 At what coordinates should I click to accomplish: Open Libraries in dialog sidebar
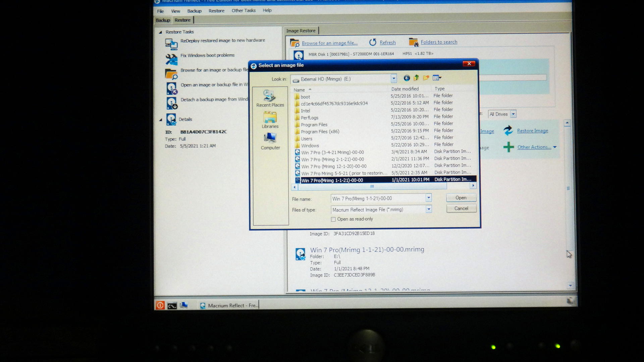pos(270,120)
